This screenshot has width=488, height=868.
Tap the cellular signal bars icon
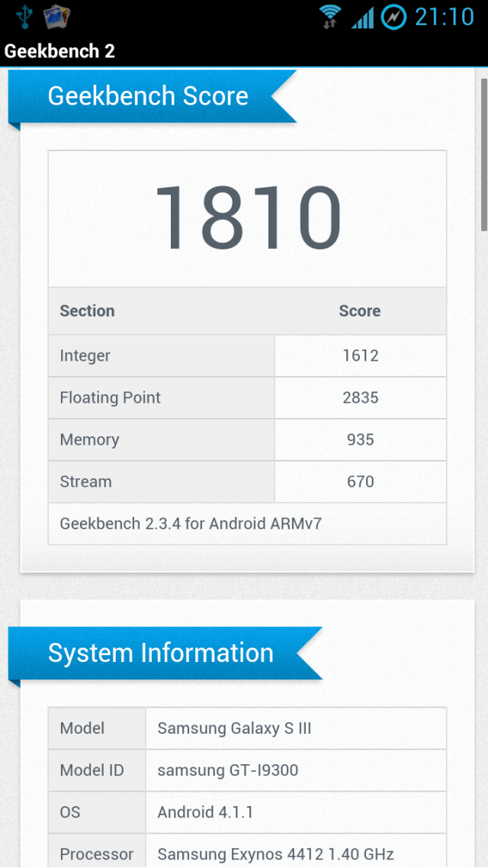[362, 18]
